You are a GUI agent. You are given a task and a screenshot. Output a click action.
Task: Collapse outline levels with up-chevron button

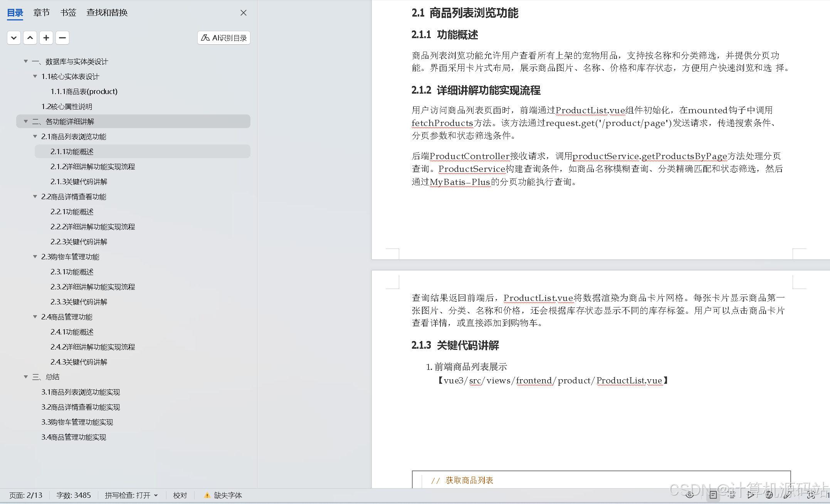click(x=30, y=38)
